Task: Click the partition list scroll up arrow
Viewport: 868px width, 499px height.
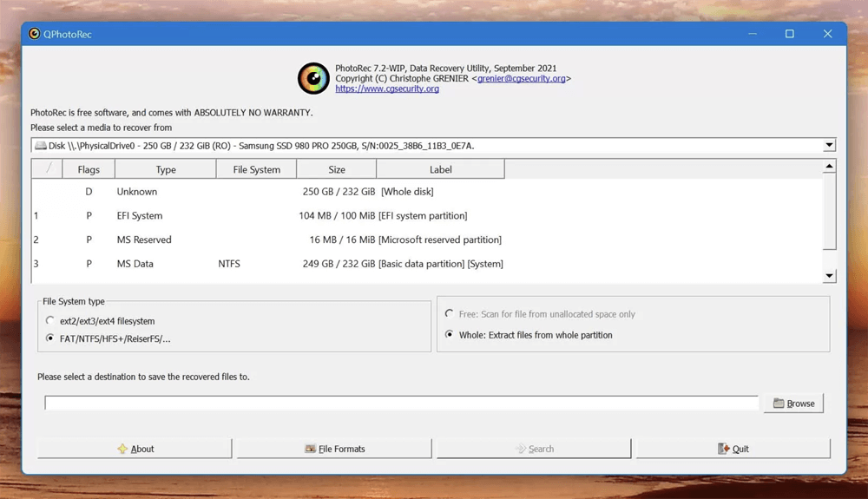Action: pyautogui.click(x=829, y=166)
